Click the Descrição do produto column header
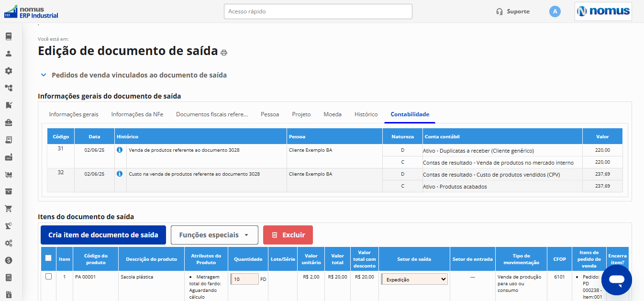644x301 pixels. (x=152, y=259)
